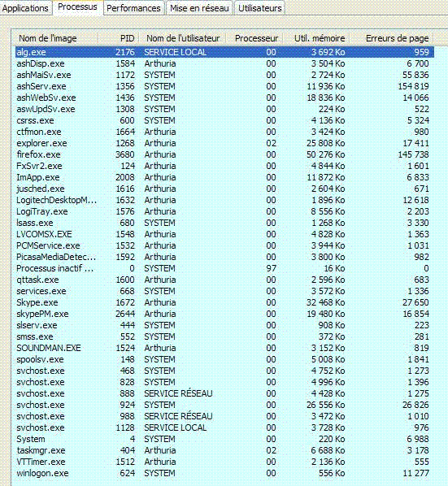
Task: Sort by Processeur column header
Action: coord(254,38)
